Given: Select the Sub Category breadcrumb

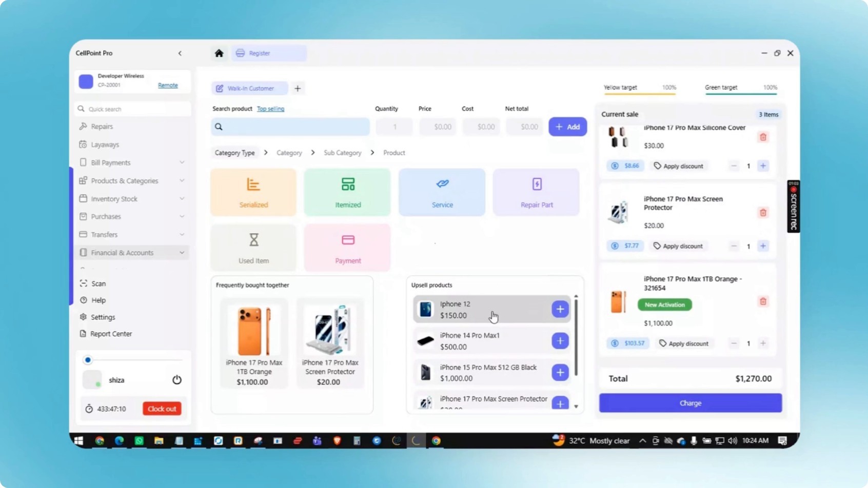Looking at the screenshot, I should coord(343,153).
